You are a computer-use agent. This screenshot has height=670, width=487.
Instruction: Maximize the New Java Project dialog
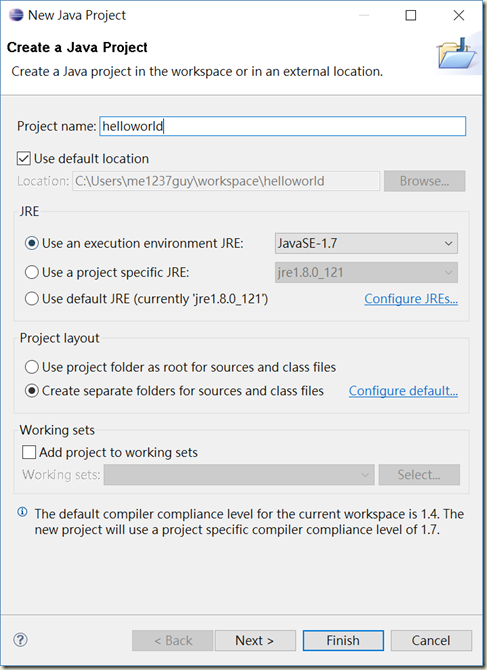(411, 15)
